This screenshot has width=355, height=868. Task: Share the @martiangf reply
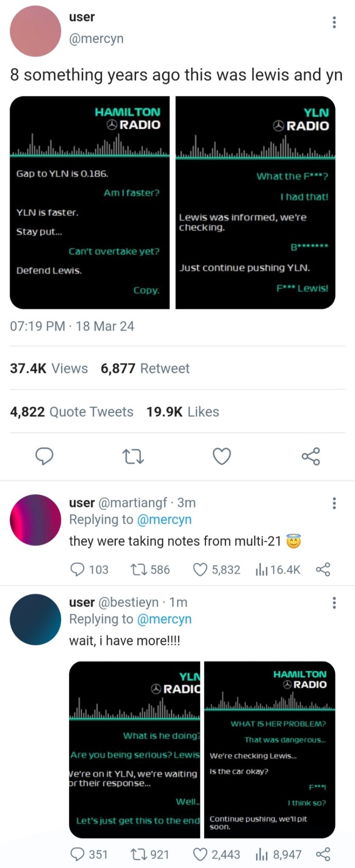[323, 570]
